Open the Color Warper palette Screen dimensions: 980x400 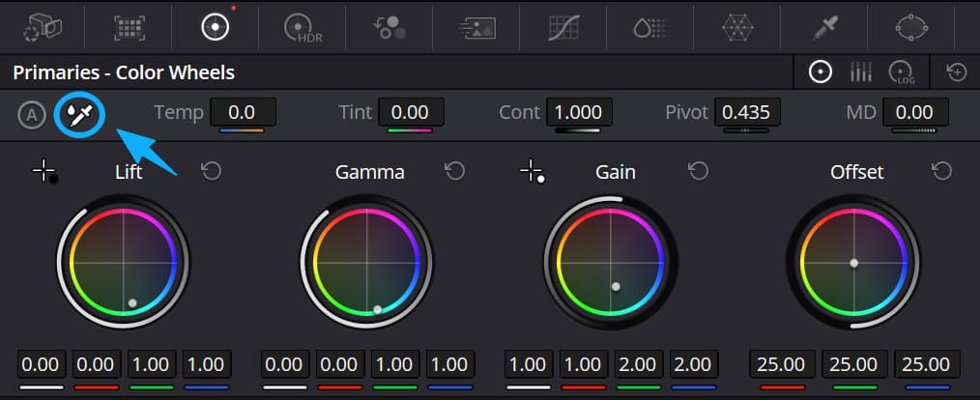point(737,28)
